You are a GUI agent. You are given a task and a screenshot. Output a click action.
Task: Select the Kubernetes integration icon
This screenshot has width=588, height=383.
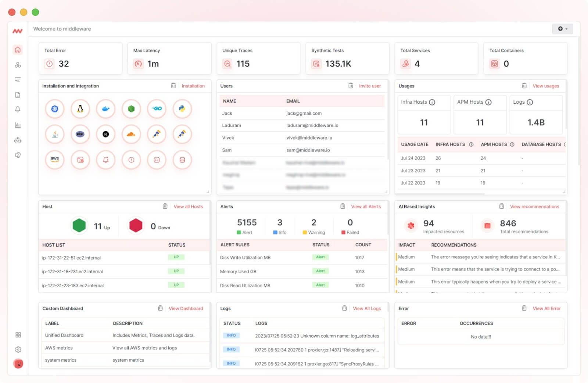point(55,109)
